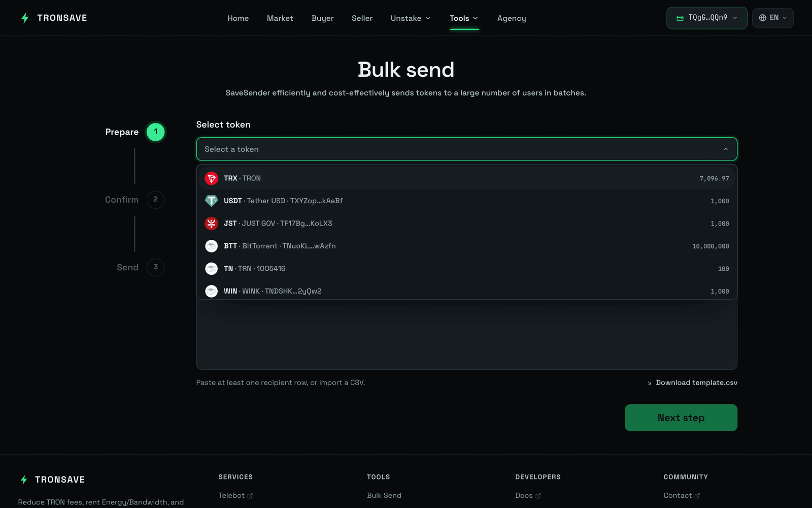This screenshot has height=508, width=812.
Task: Click the TRX token icon
Action: [211, 178]
